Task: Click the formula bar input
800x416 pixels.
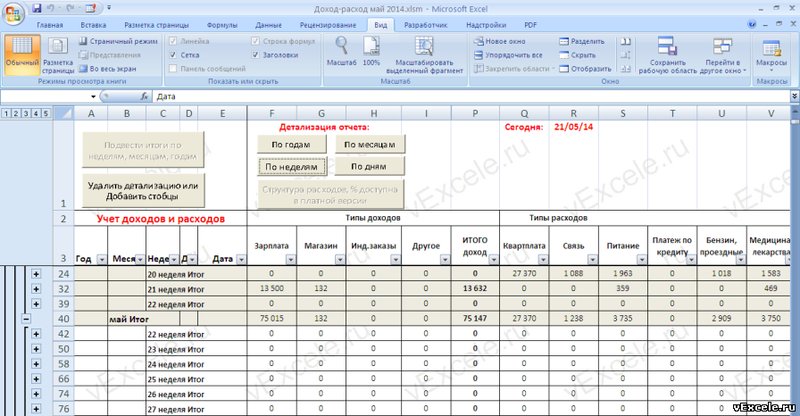Action: [x=469, y=96]
